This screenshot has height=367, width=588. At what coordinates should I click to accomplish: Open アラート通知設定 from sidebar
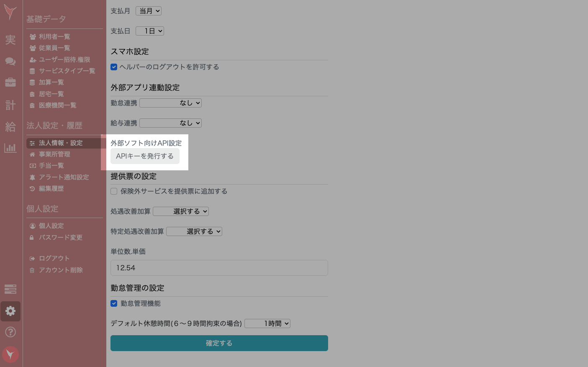pos(64,177)
